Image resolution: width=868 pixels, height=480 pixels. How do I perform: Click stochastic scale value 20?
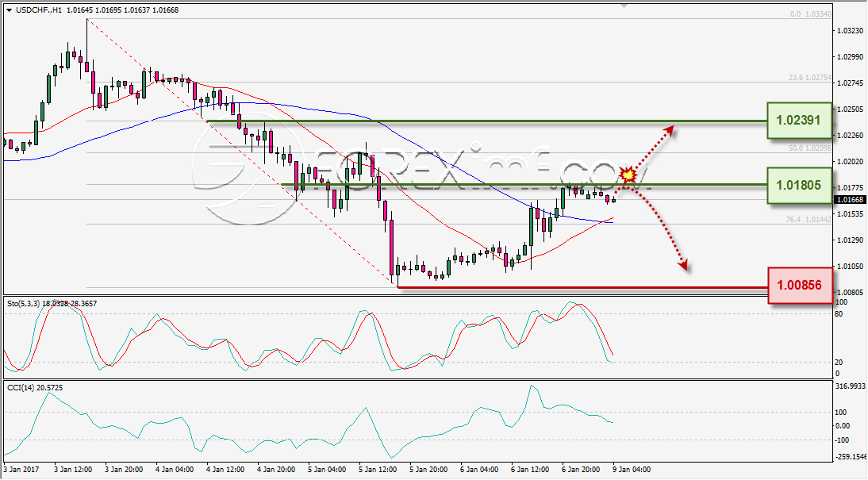pos(839,362)
